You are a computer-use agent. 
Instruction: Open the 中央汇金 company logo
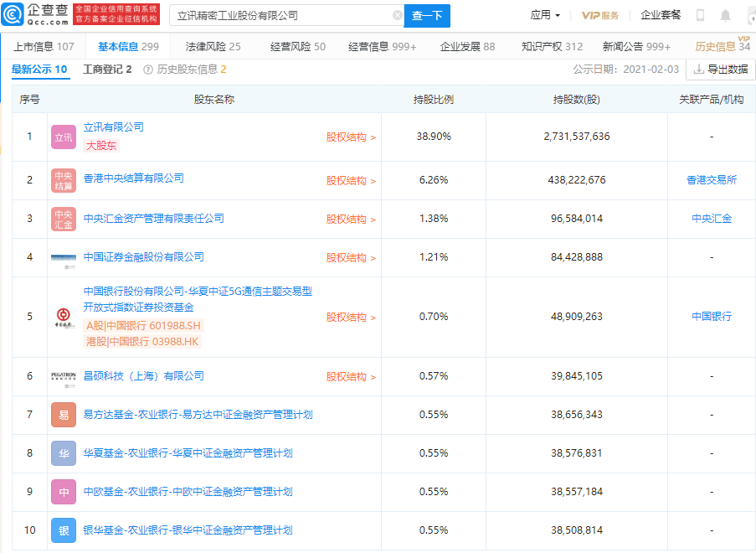pos(64,219)
